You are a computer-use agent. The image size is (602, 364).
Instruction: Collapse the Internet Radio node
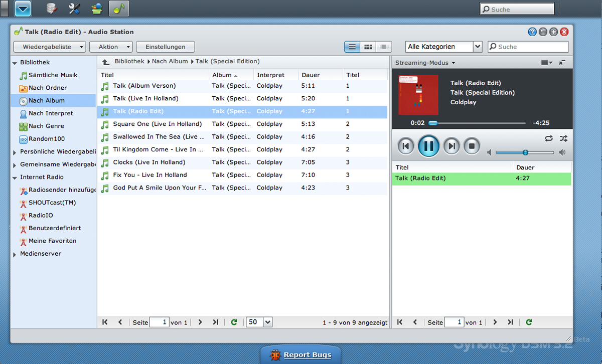tap(15, 177)
